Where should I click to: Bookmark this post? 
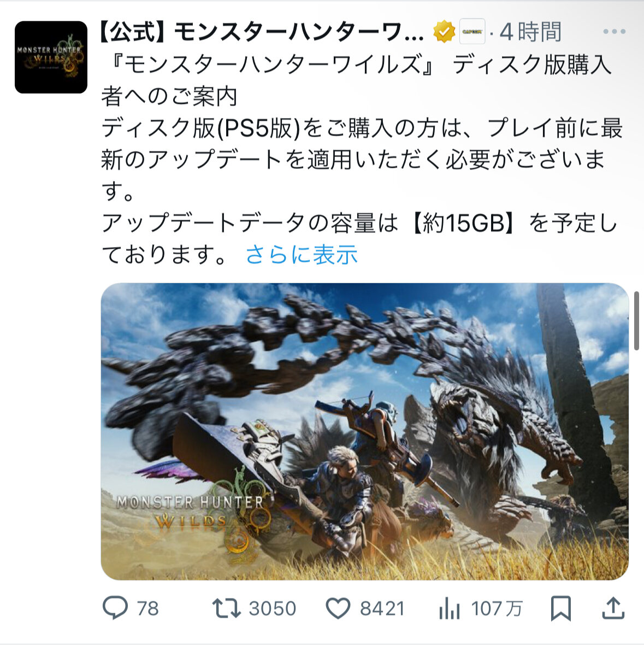561,609
